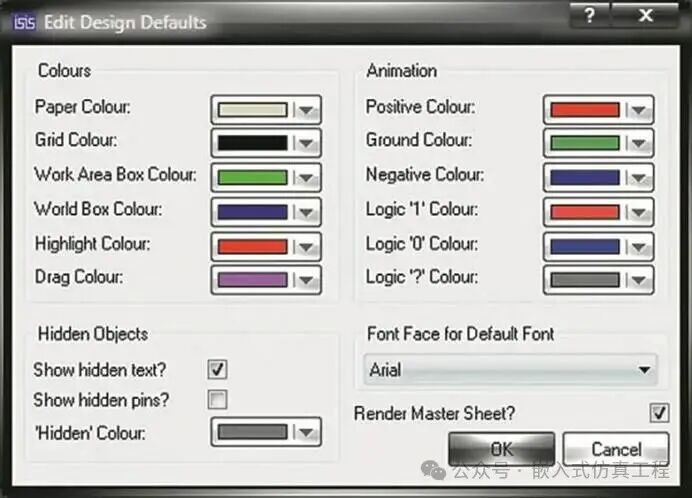Enable or disable Show hidden text checkbox
692x498 pixels.
[x=218, y=370]
